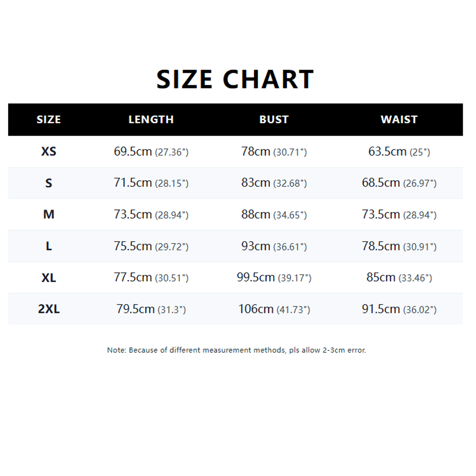Click the L size row label
Viewport: 476px width, 476px height.
coord(49,246)
